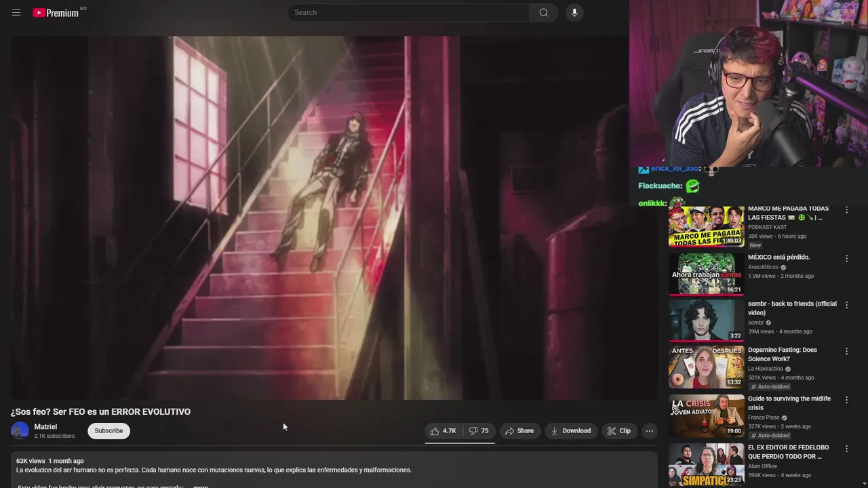Screen dimensions: 868x488
Task: Open the hamburger guide menu
Action: point(16,12)
